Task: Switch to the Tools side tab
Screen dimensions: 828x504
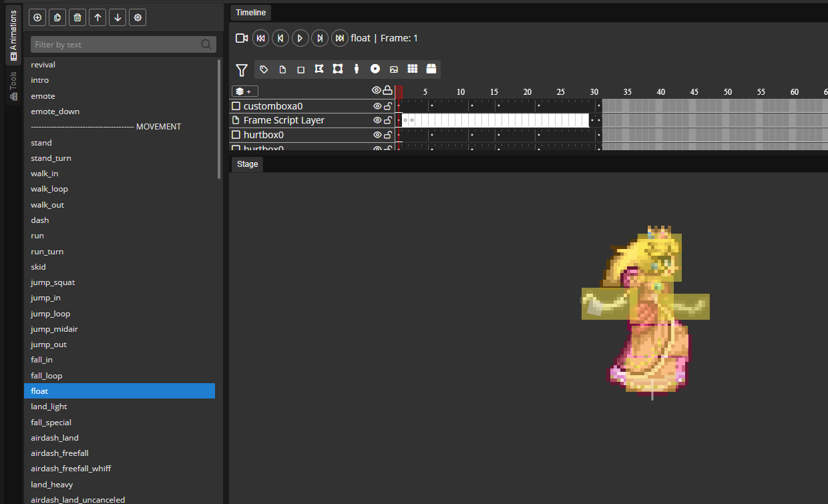Action: 13,86
